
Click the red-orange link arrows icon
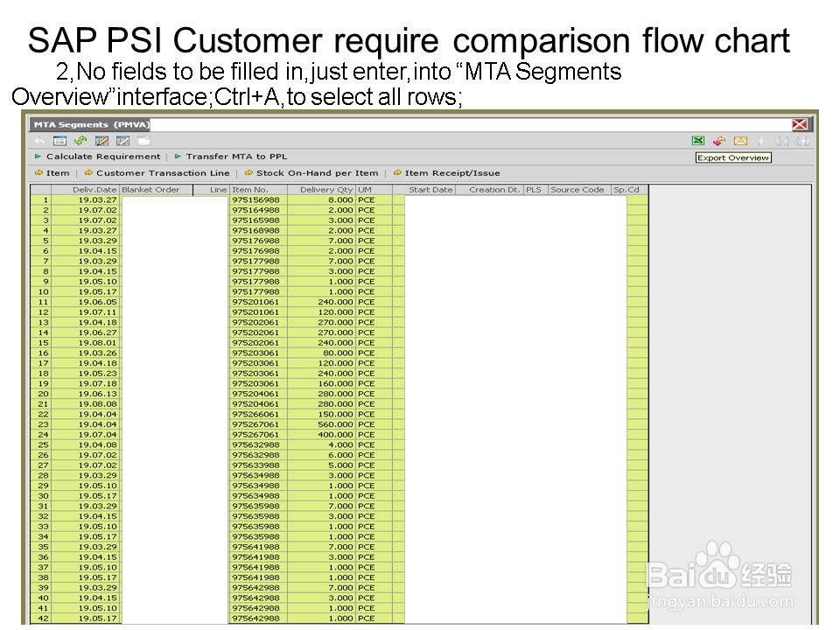[719, 141]
